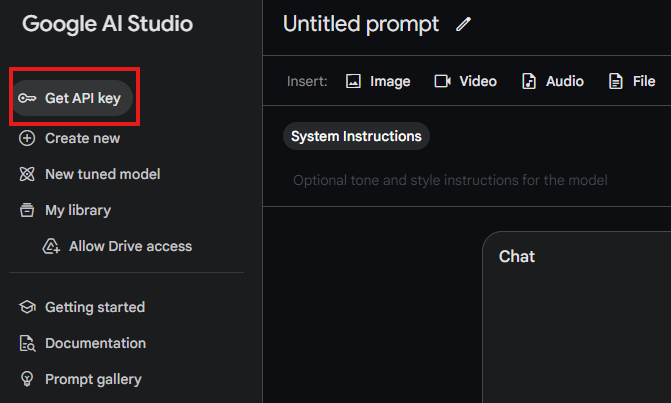Click the Drive access triangle icon
This screenshot has width=671, height=403.
[x=51, y=246]
